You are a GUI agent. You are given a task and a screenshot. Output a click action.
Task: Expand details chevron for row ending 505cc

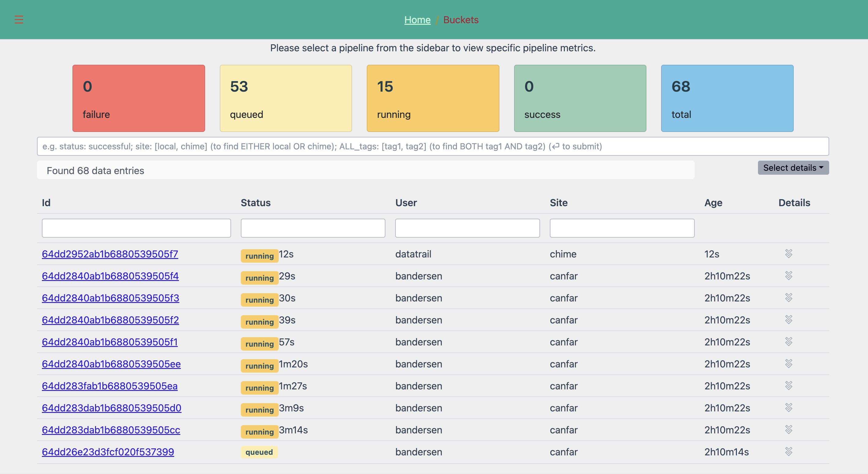pos(789,429)
